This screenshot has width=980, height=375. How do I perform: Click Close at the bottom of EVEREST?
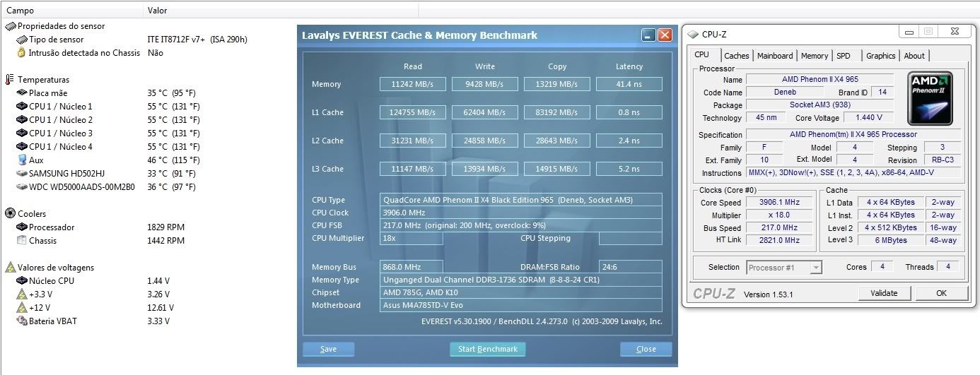[646, 349]
